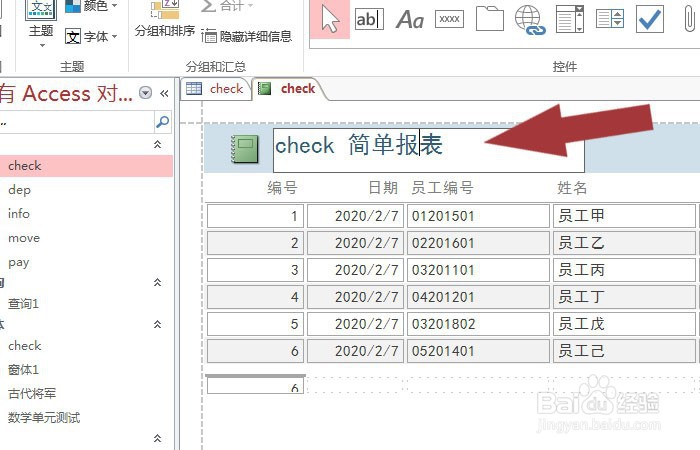Collapse the forms group chevron
This screenshot has height=450, width=700.
tap(157, 324)
